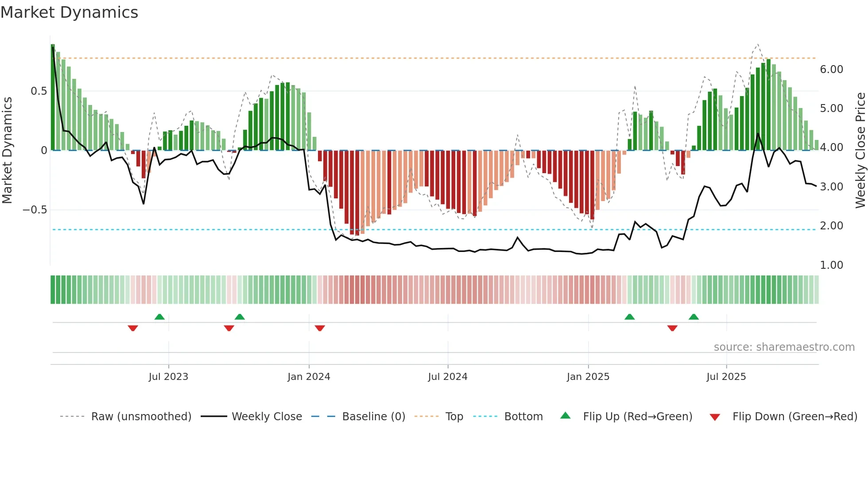Click the orange dashed Top threshold line
The width and height of the screenshot is (868, 488).
pyautogui.click(x=434, y=58)
